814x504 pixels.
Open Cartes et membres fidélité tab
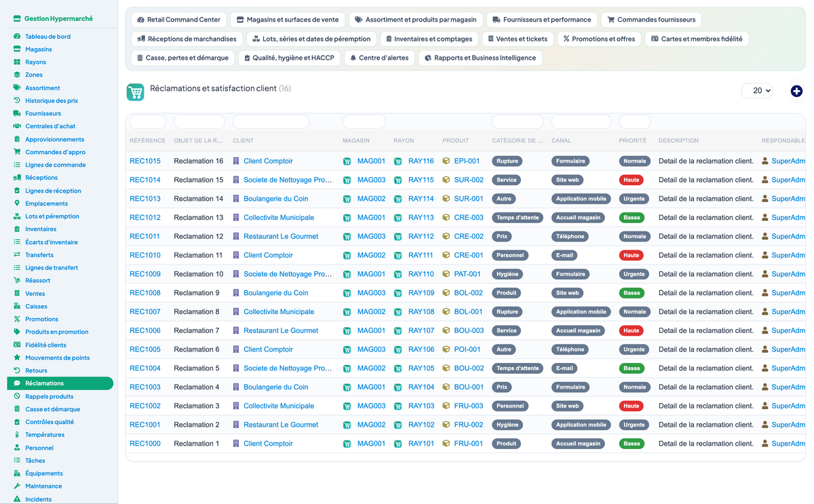697,39
